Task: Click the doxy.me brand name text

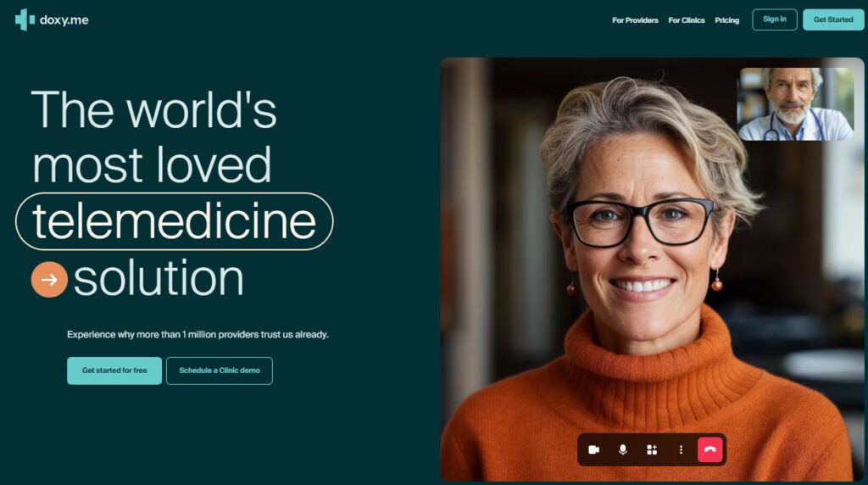Action: (x=64, y=20)
